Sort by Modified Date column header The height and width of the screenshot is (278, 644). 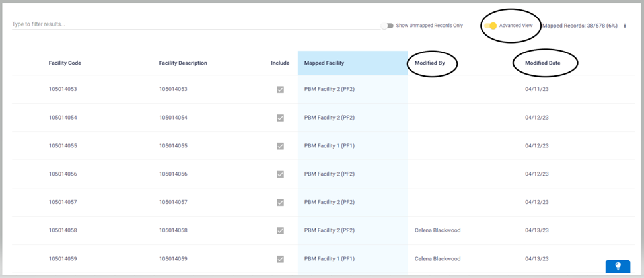tap(545, 63)
